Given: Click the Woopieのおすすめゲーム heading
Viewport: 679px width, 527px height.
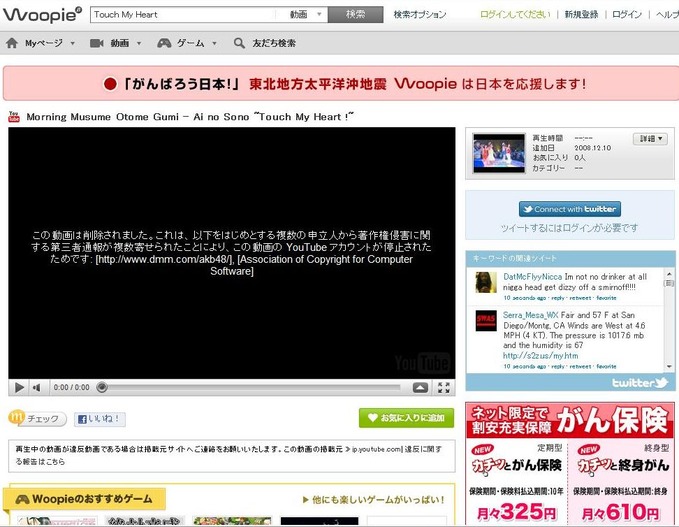Looking at the screenshot, I should coord(84,499).
